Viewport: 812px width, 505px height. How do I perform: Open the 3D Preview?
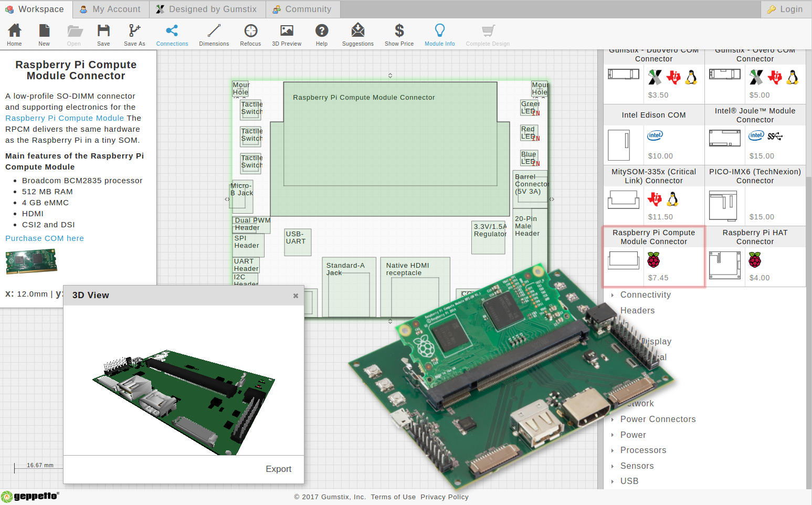[287, 35]
